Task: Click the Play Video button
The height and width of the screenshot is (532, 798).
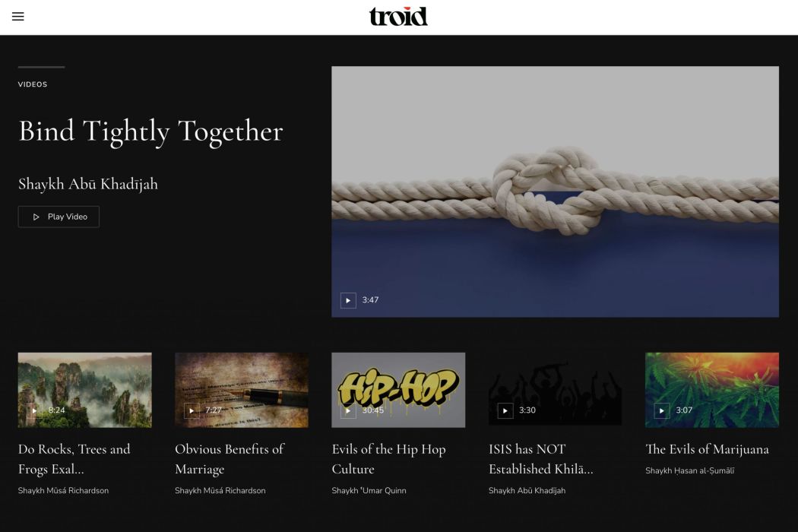Action: click(59, 217)
